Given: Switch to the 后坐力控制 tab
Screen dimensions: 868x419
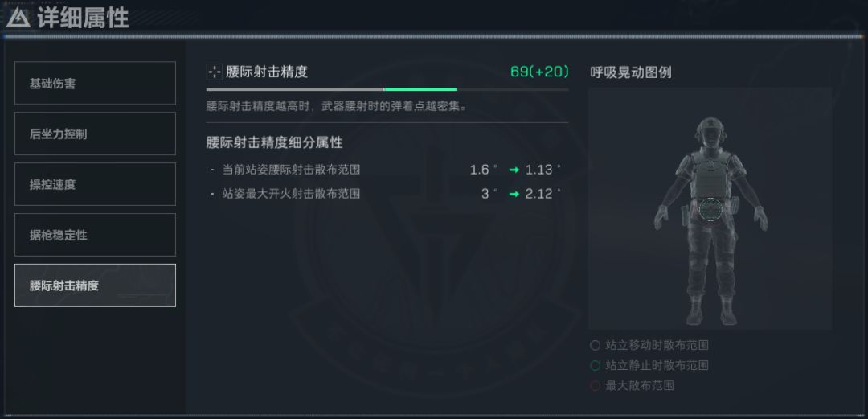Looking at the screenshot, I should pyautogui.click(x=95, y=134).
